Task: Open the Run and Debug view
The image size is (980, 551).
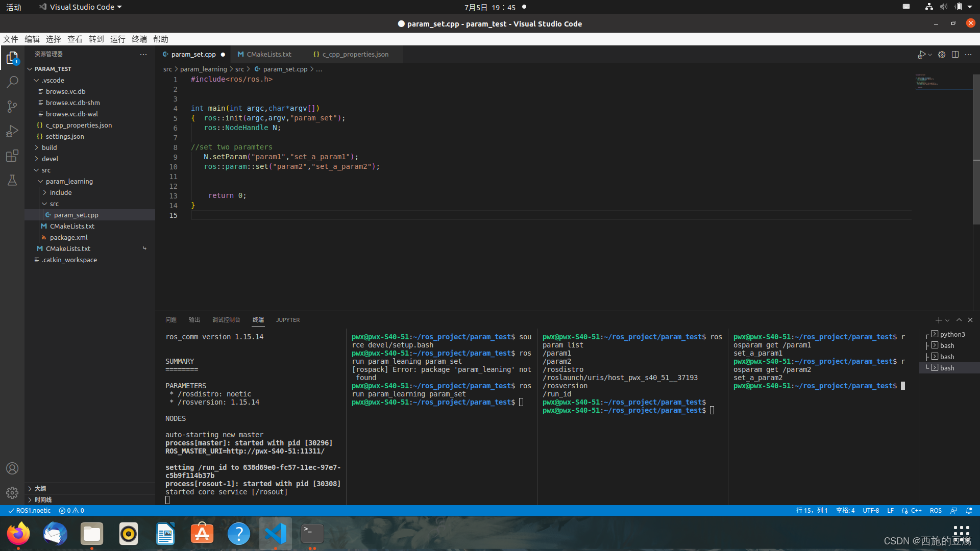Action: point(12,131)
